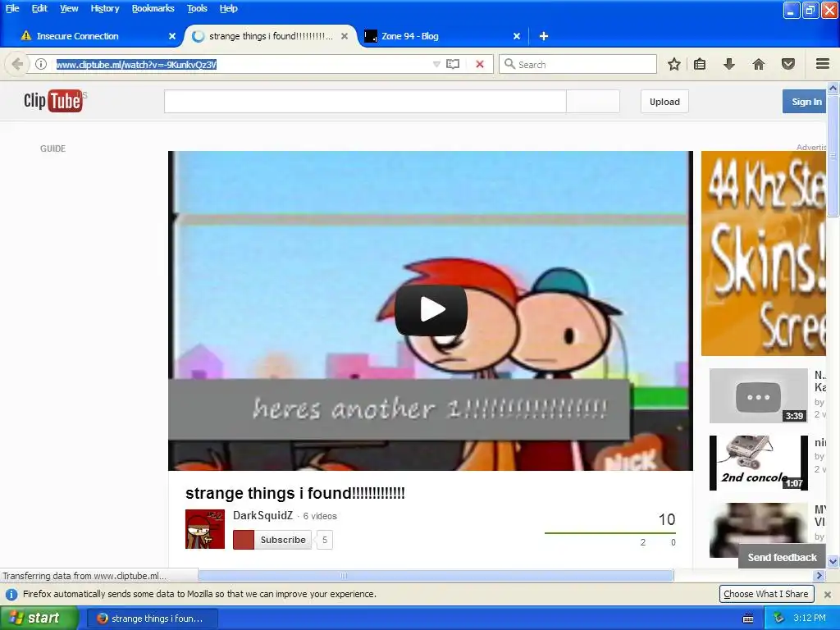Screen dimensions: 840x630
Task: Click the vertical scrollbar down arrow
Action: [x=833, y=561]
